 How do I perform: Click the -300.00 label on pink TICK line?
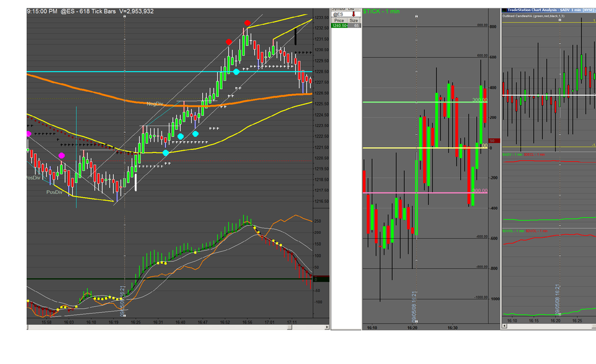[x=480, y=191]
